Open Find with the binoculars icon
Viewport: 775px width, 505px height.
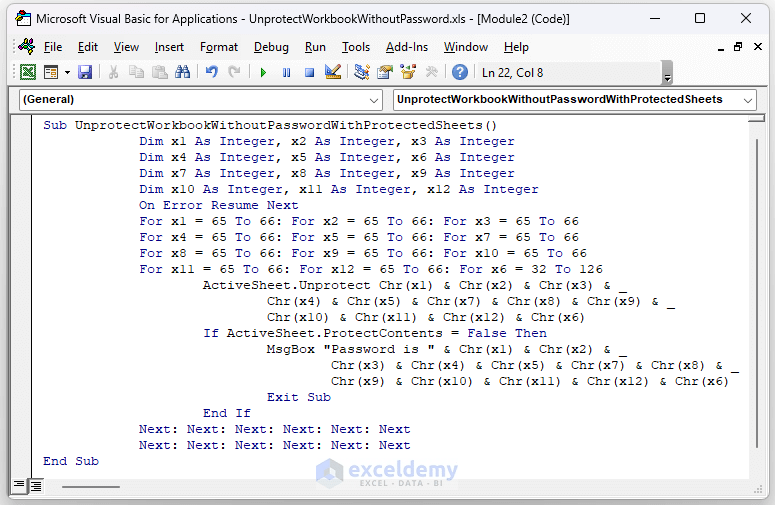[x=182, y=73]
